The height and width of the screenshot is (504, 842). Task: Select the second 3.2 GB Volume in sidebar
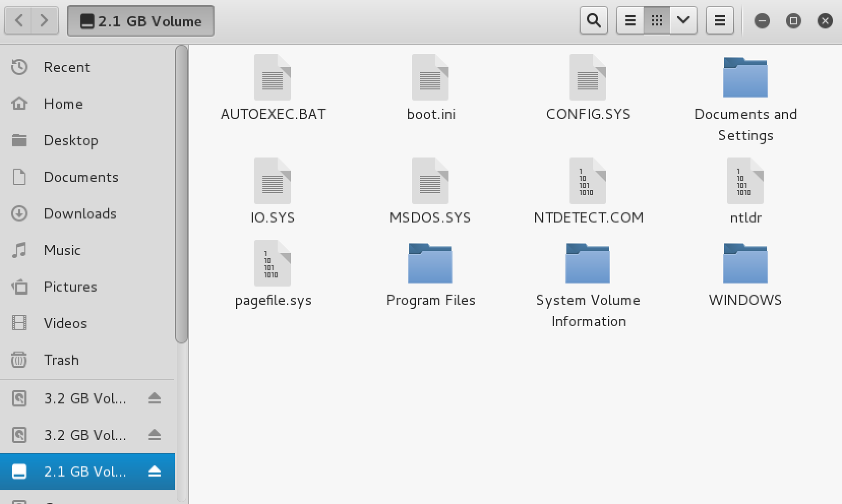tap(87, 435)
